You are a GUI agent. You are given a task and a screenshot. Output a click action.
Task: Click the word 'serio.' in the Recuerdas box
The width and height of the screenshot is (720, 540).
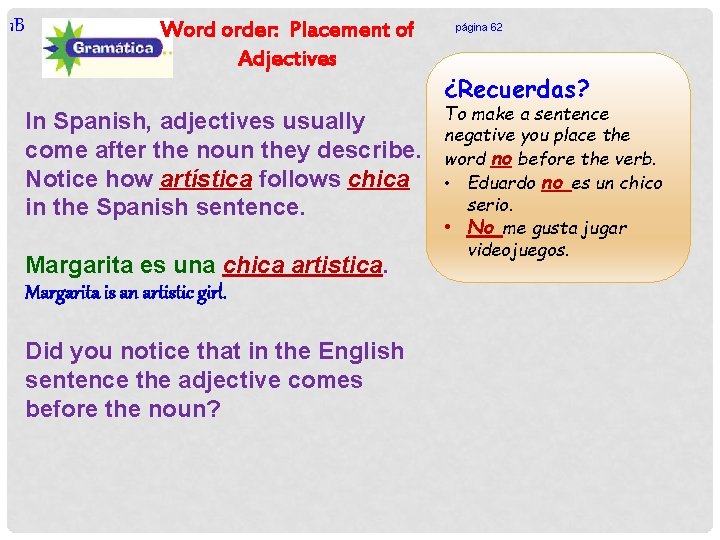point(490,205)
